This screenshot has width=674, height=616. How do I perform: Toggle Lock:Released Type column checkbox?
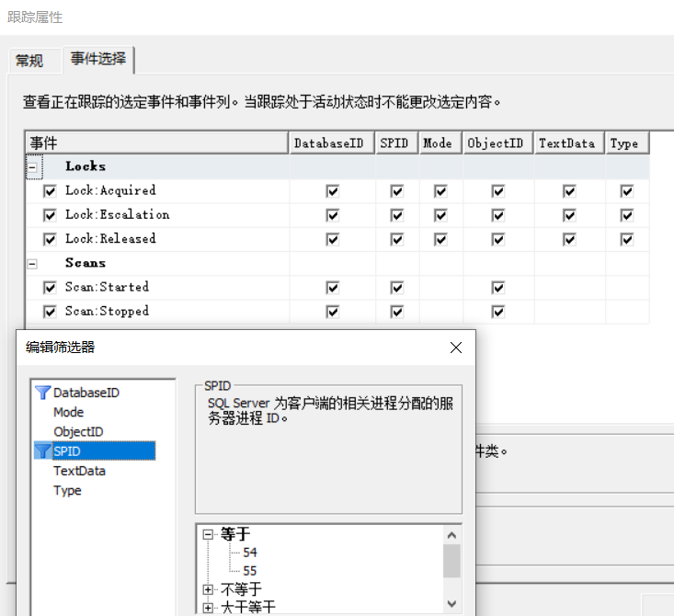click(627, 239)
